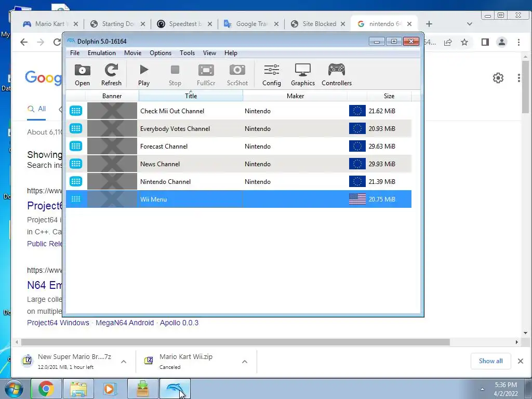The width and height of the screenshot is (532, 399).
Task: Open Chrome's three-dot menu
Action: click(519, 42)
